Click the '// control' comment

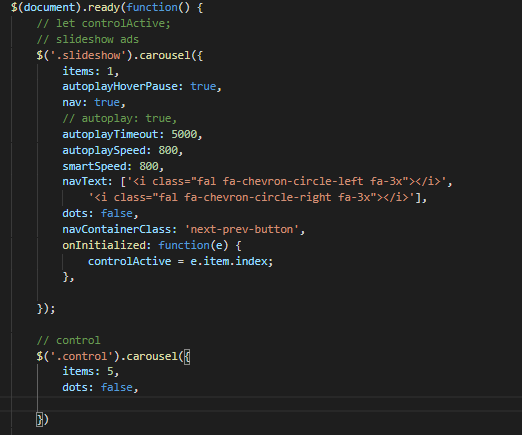tap(68, 340)
